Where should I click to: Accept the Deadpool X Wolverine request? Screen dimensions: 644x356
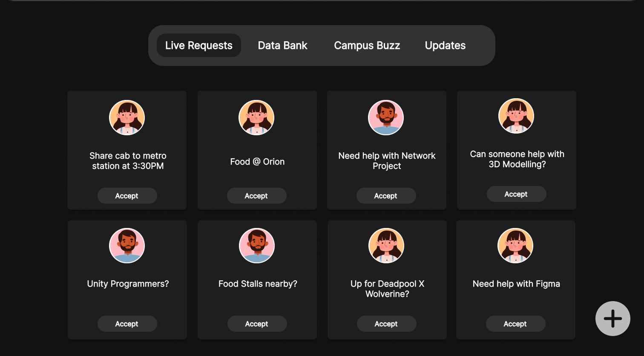(x=386, y=324)
